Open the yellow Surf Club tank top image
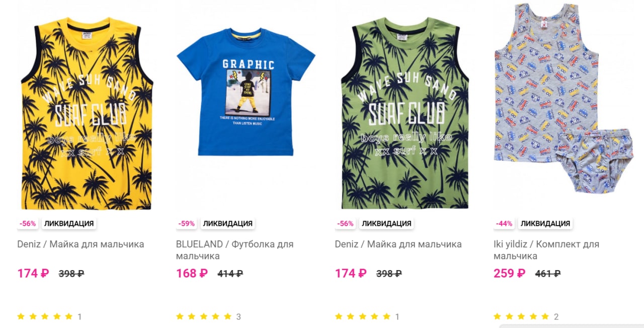The width and height of the screenshot is (644, 328). pos(86,113)
